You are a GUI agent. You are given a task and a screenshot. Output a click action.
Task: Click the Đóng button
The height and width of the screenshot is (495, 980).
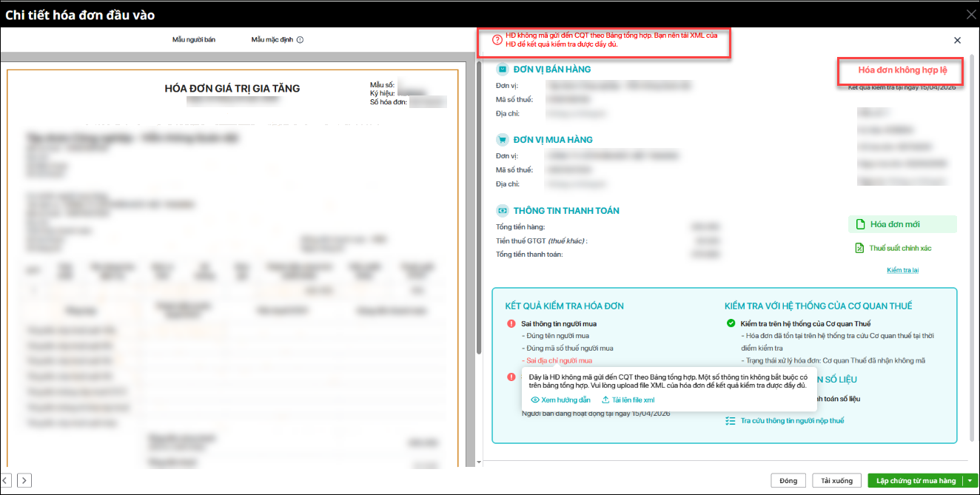pyautogui.click(x=788, y=481)
